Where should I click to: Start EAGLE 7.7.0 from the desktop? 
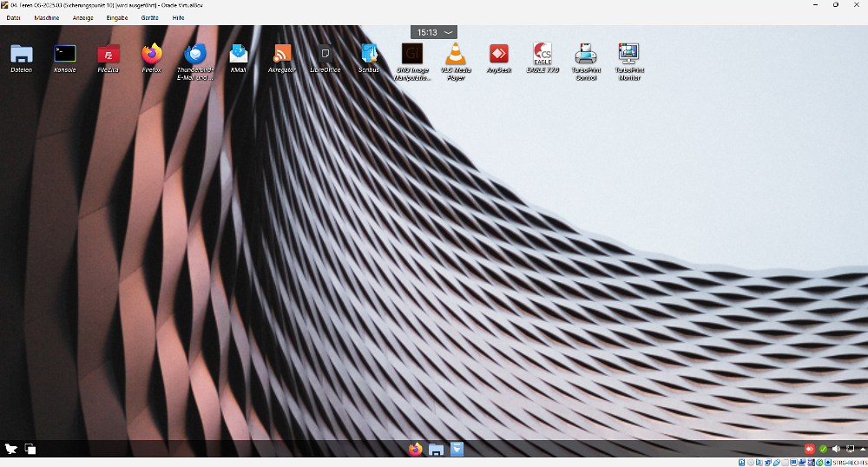542,55
